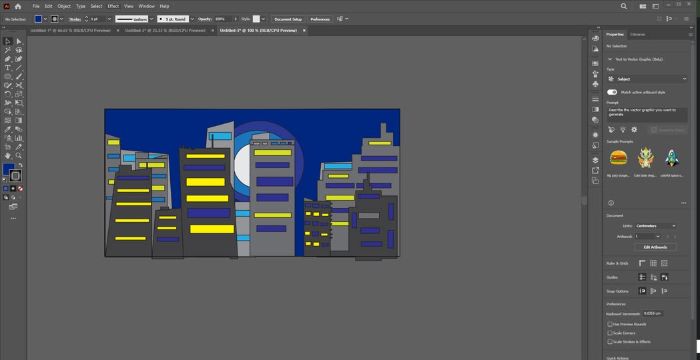Screen dimensions: 700x360
Task: Open Document Setup from the control bar
Action: (288, 19)
